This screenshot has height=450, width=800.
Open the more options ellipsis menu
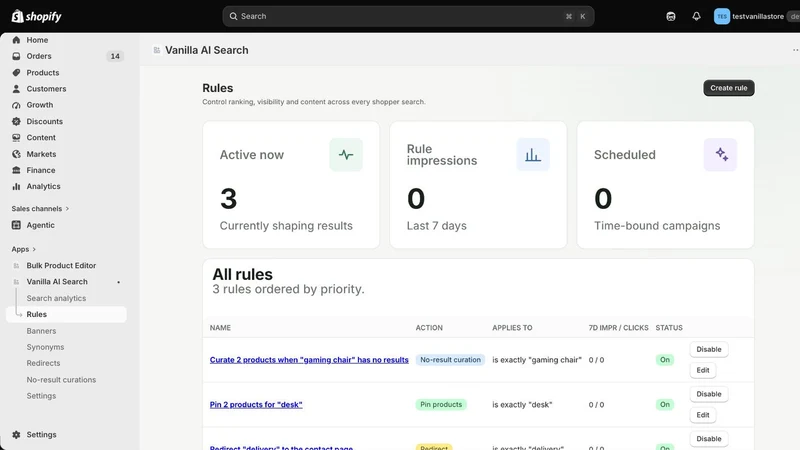coord(795,50)
